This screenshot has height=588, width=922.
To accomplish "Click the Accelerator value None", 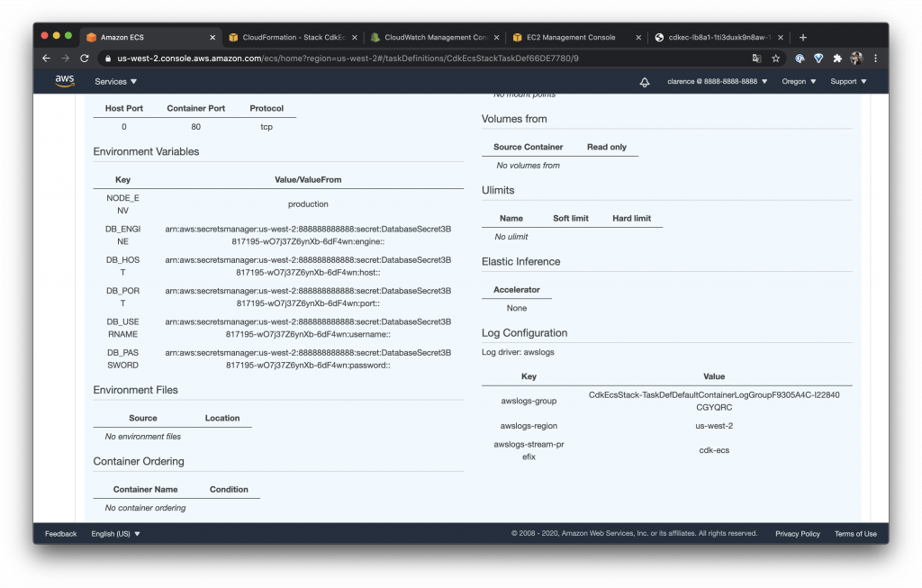I will tap(517, 308).
